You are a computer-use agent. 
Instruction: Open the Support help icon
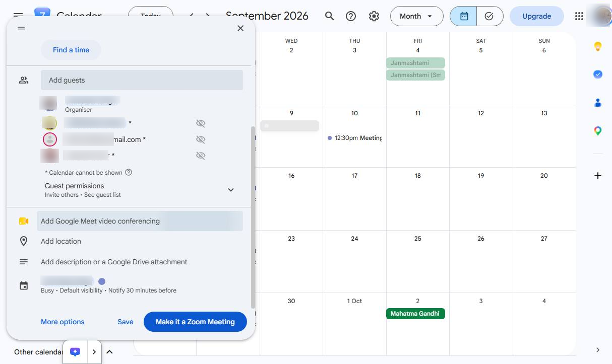point(351,16)
